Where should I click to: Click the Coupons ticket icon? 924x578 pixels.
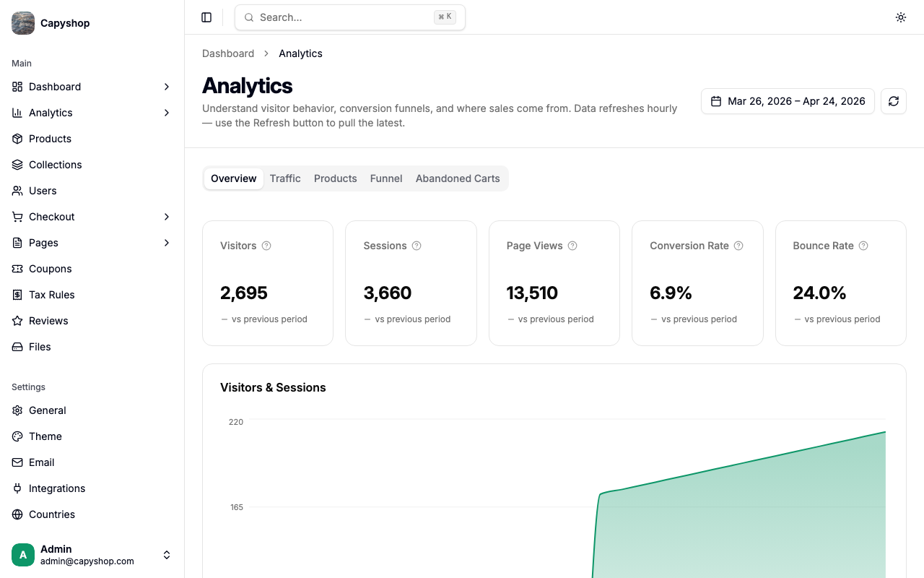click(17, 269)
